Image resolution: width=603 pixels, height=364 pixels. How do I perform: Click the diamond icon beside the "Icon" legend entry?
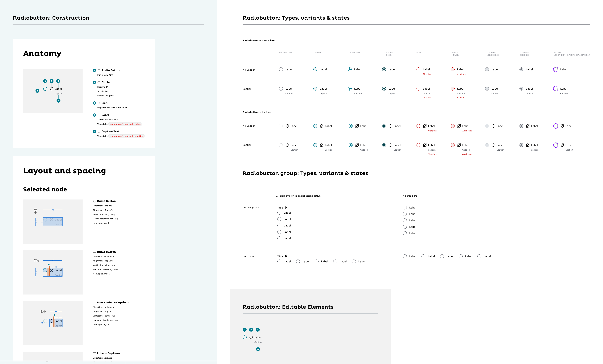tap(99, 103)
